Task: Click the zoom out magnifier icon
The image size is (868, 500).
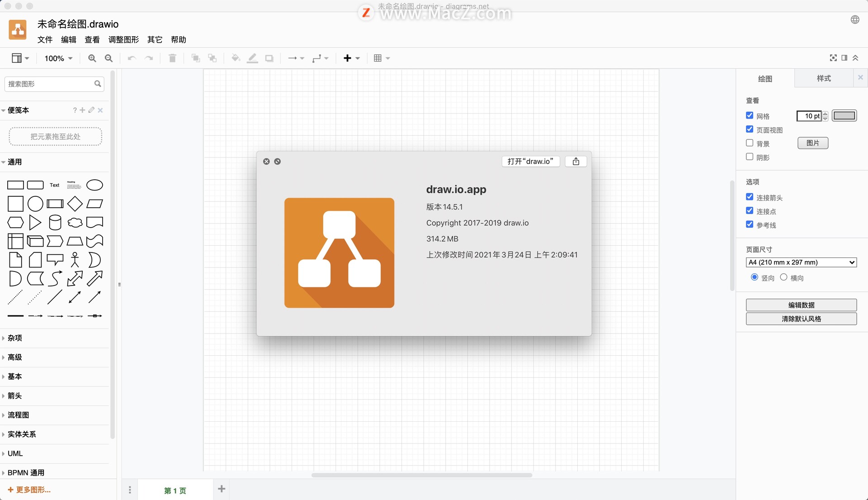Action: pyautogui.click(x=108, y=58)
